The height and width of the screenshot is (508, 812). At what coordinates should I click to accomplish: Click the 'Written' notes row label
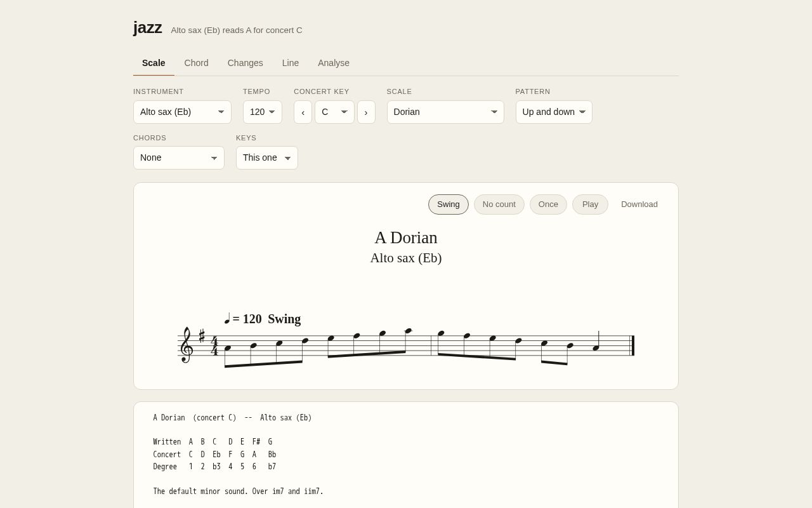pyautogui.click(x=167, y=442)
